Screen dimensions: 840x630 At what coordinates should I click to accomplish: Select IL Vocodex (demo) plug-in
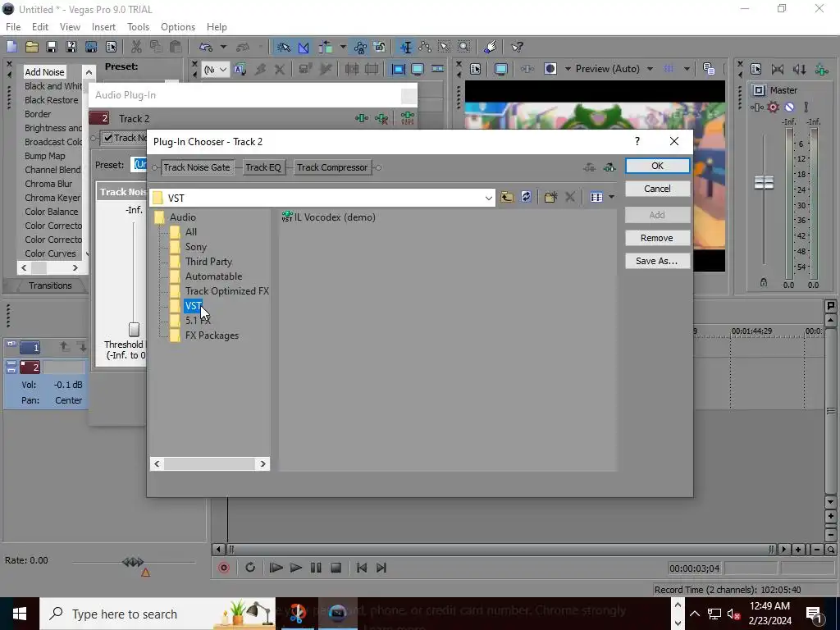(329, 217)
